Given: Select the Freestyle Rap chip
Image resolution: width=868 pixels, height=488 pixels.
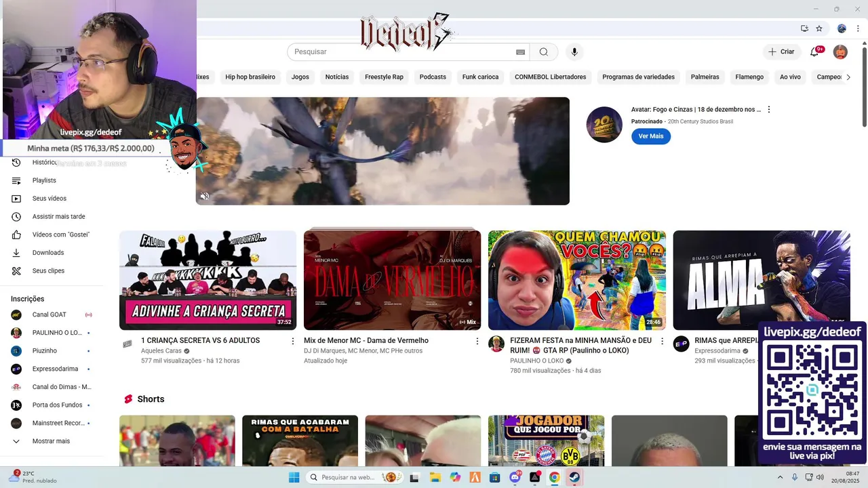Looking at the screenshot, I should [x=384, y=77].
